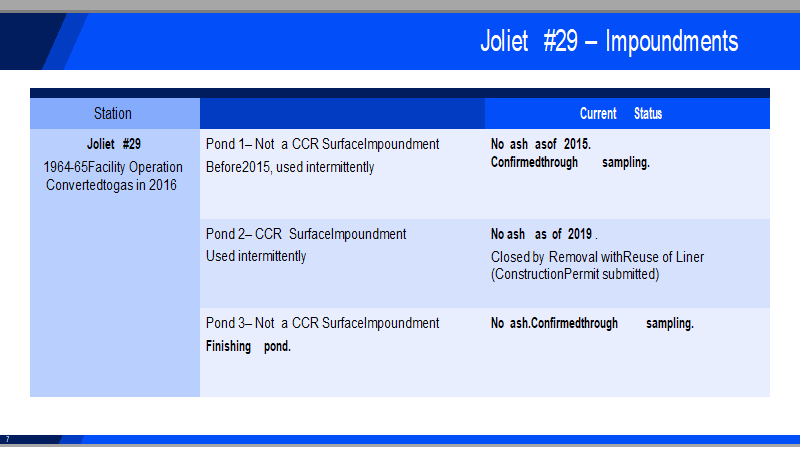Click the slide title "Joliet #29 – Impoundments"
800x450 pixels.
coord(609,42)
